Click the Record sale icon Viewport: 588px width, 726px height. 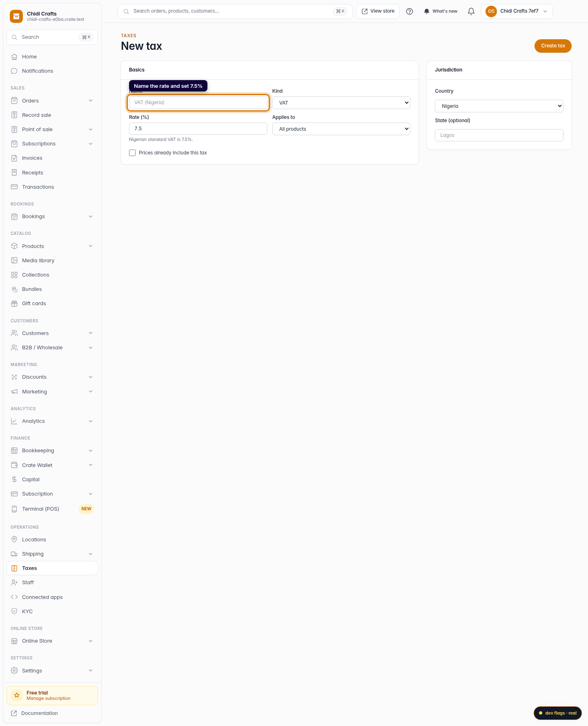[x=14, y=115]
